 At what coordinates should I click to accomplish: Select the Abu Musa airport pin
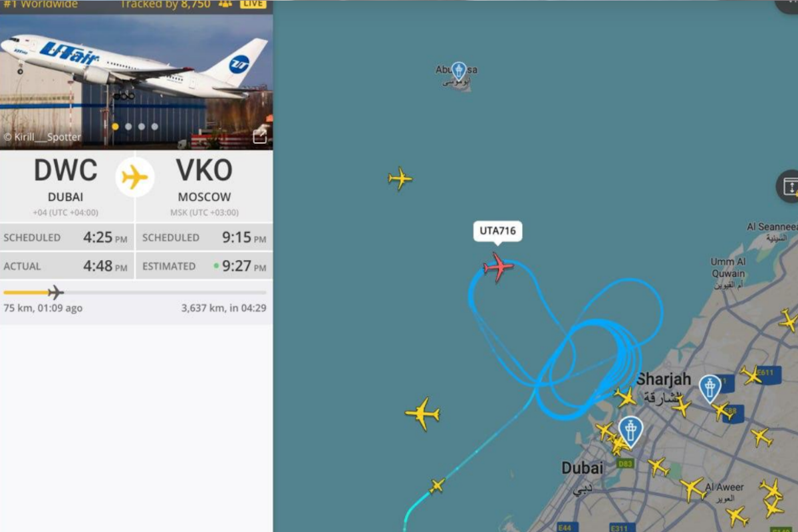(x=458, y=71)
